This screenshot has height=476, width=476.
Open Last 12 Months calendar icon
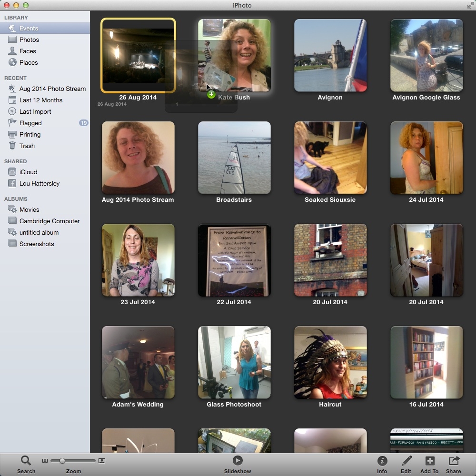[x=12, y=100]
